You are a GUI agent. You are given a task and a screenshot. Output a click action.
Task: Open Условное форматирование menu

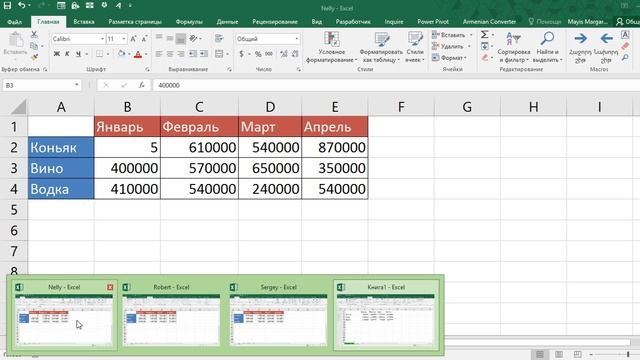[331, 47]
